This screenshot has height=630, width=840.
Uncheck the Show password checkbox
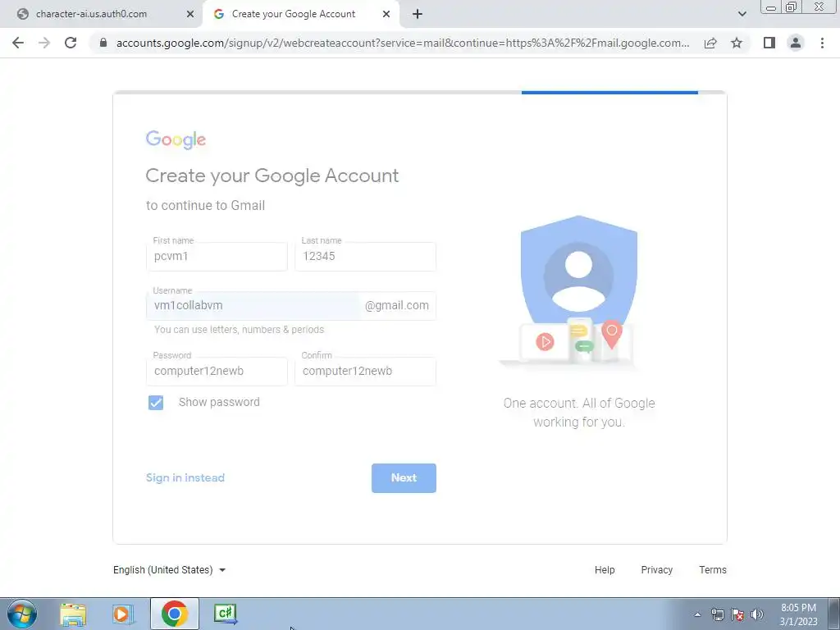tap(156, 402)
